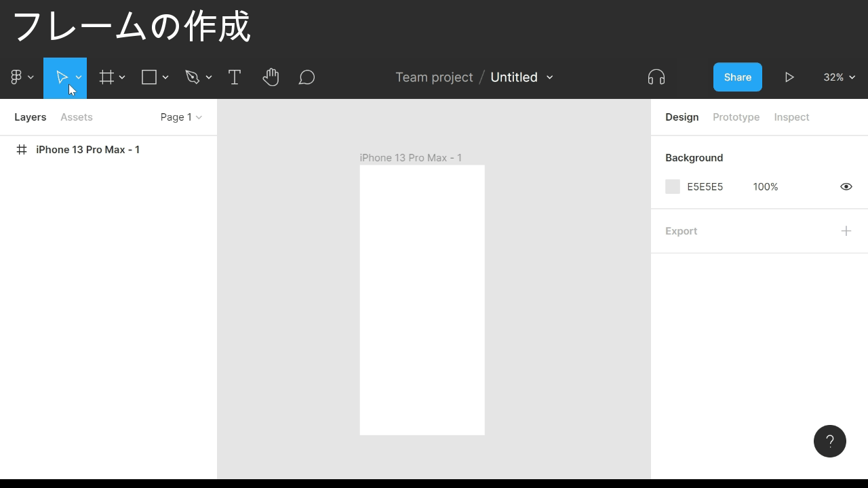
Task: Click the Present play button
Action: 789,77
